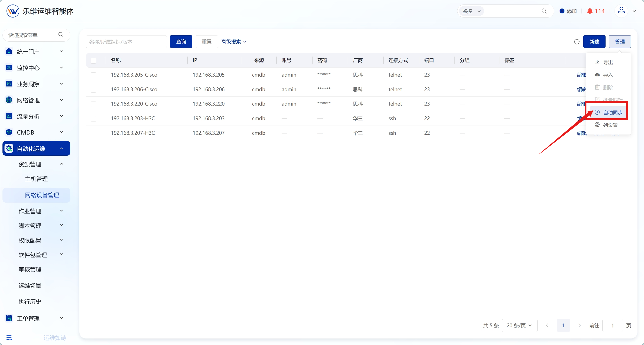Screen dimensions: 644x345
Task: Click the 添加 plus icon
Action: 562,11
